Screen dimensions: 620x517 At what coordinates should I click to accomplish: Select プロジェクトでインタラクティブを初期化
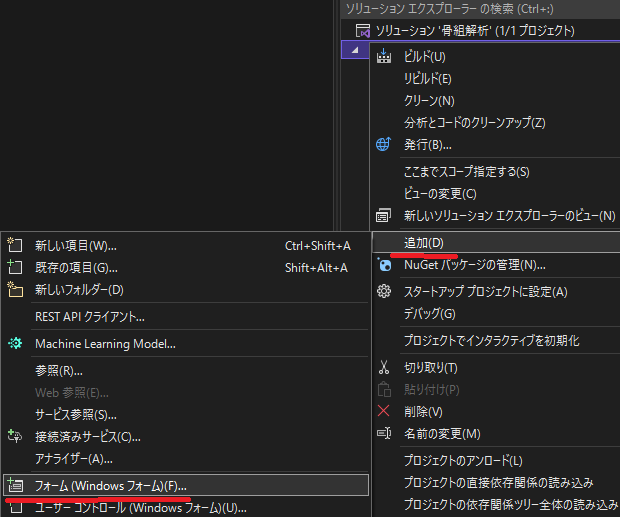click(x=491, y=341)
